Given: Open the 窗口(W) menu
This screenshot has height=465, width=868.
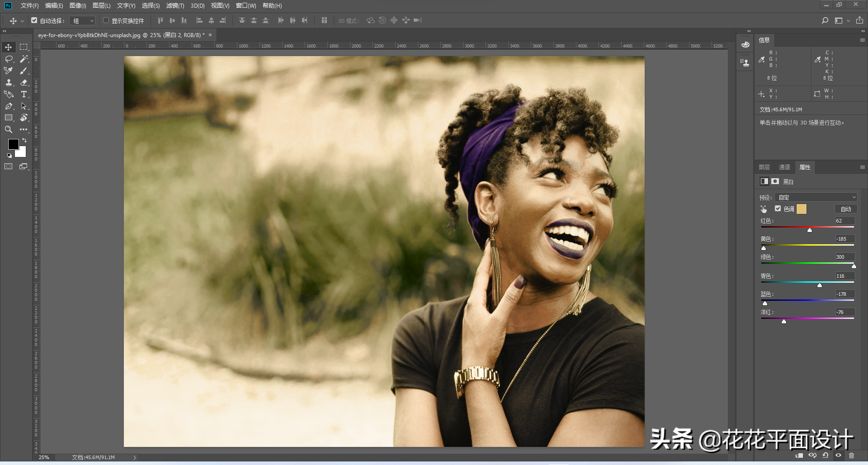Looking at the screenshot, I should coord(246,5).
